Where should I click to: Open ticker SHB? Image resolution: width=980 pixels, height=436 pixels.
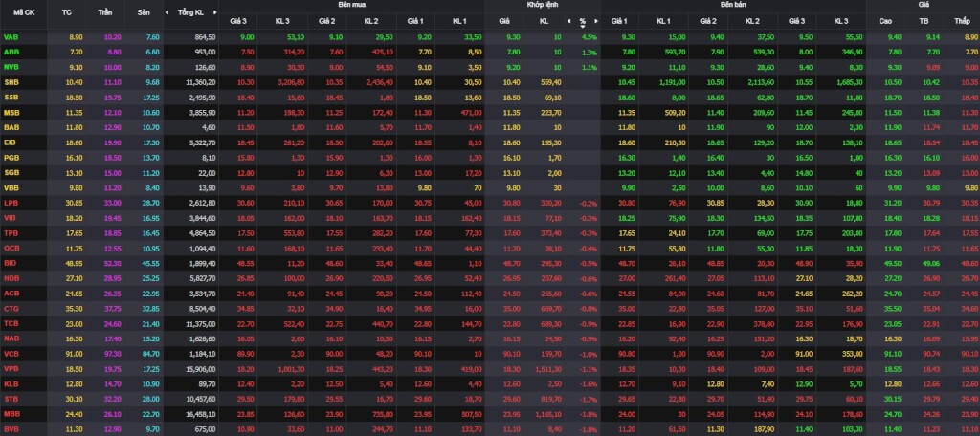click(11, 82)
